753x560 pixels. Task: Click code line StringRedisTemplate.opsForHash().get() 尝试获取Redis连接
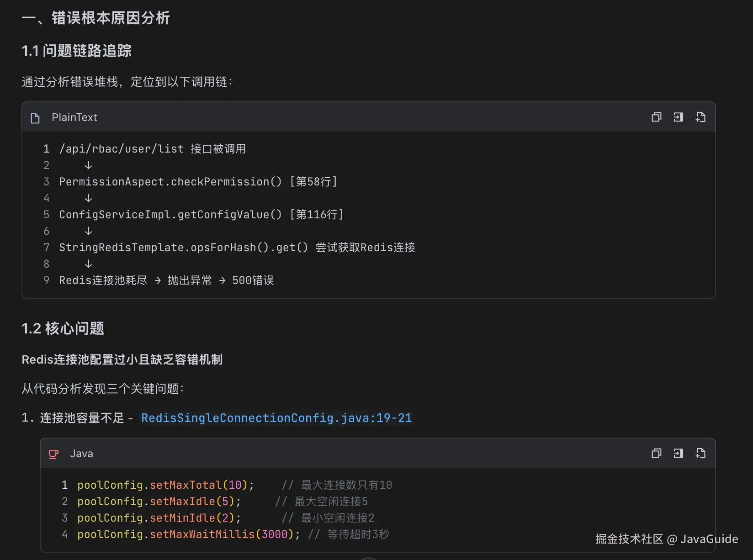tap(237, 248)
